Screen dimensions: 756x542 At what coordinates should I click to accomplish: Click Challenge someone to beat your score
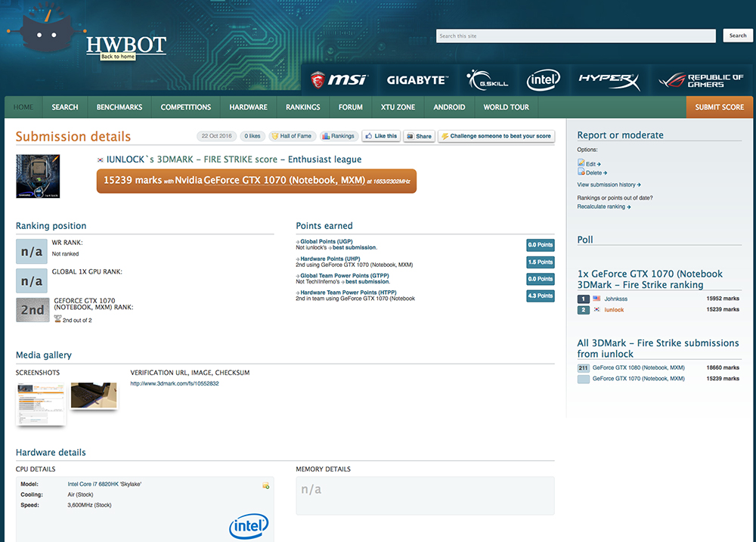496,136
